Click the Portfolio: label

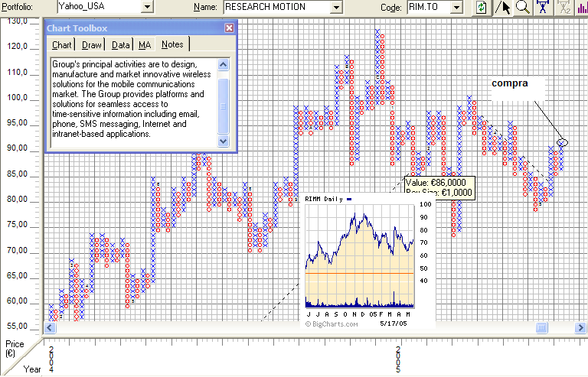17,7
